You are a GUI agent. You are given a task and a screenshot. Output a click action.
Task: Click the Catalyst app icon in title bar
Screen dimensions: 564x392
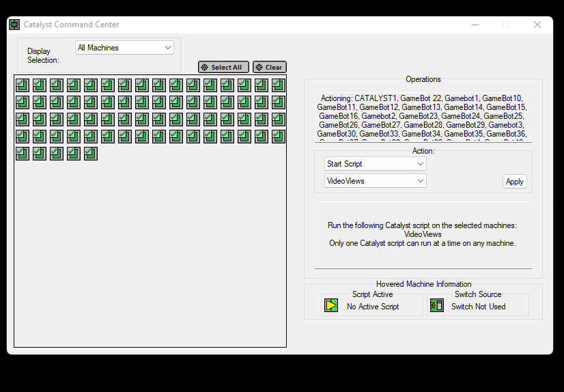[x=14, y=25]
